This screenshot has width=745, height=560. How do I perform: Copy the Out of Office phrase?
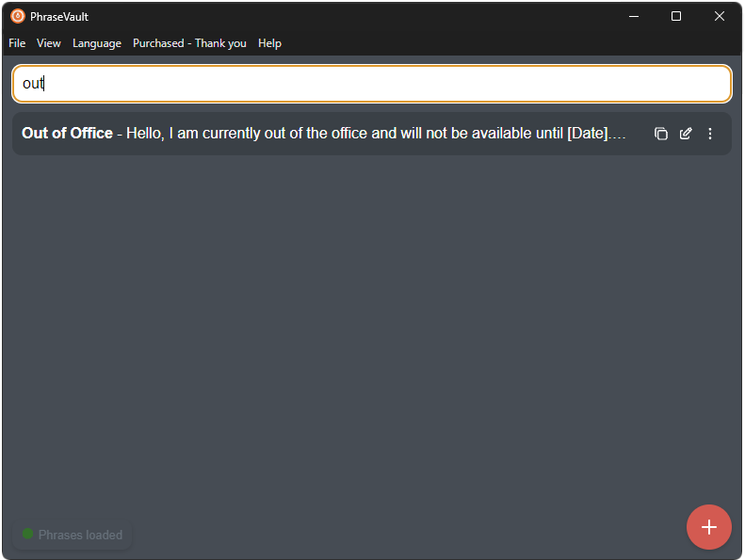pyautogui.click(x=661, y=134)
